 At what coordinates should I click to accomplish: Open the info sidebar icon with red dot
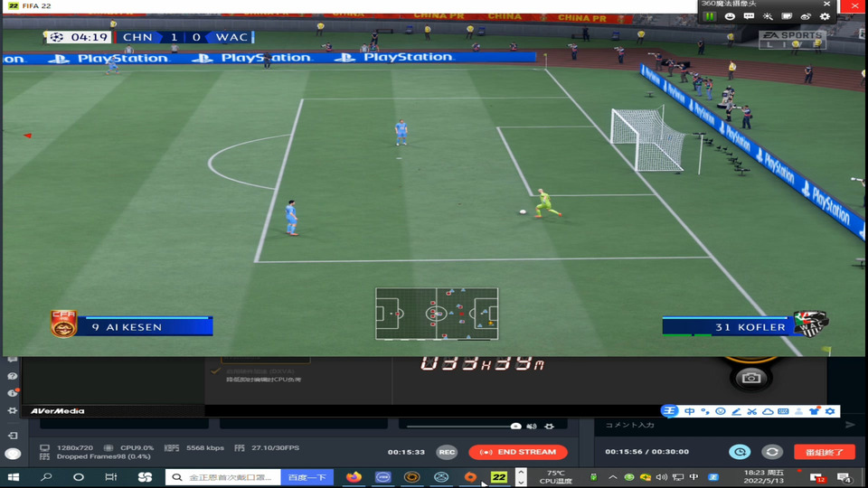12,393
